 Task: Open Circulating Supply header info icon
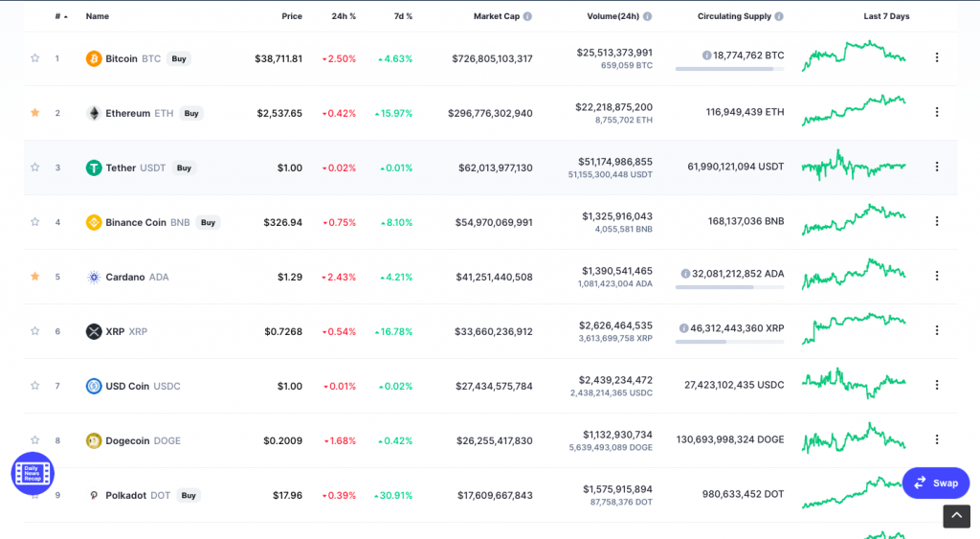779,16
